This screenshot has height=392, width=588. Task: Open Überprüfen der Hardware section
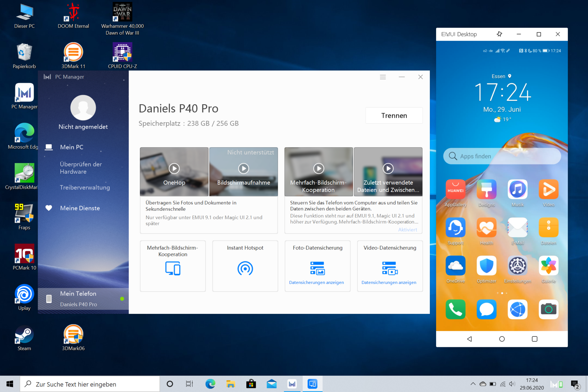coord(81,168)
